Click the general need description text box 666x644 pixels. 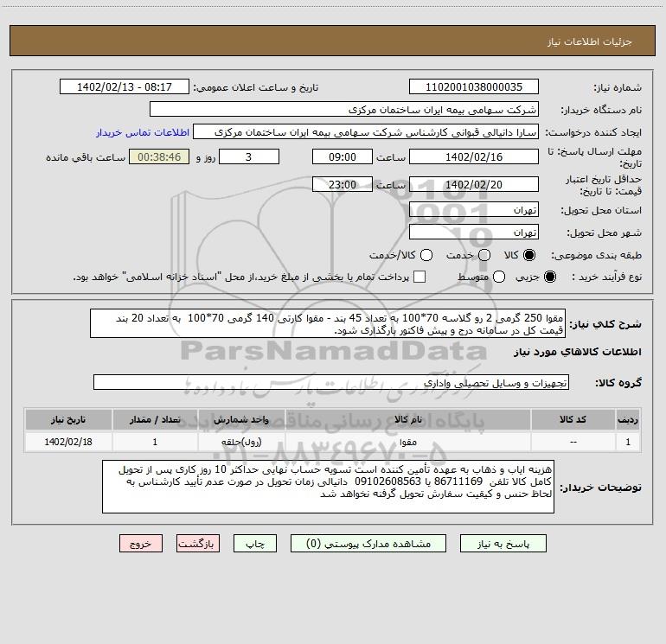tap(328, 323)
